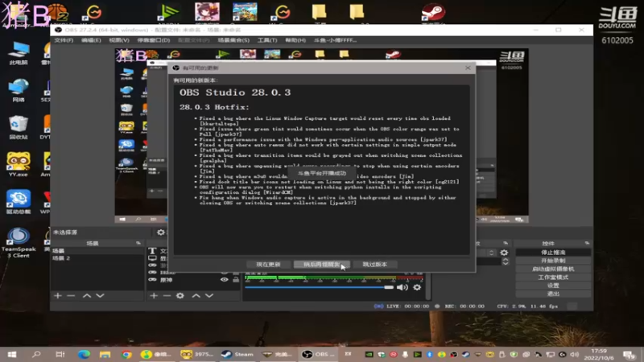Mute audio with the speaker icon
The image size is (644, 362).
coord(402,287)
